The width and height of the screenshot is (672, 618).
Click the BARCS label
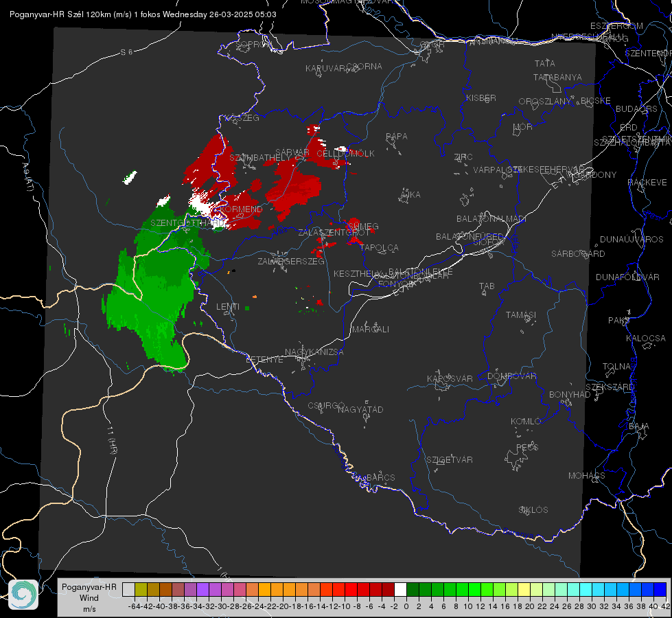pos(380,477)
